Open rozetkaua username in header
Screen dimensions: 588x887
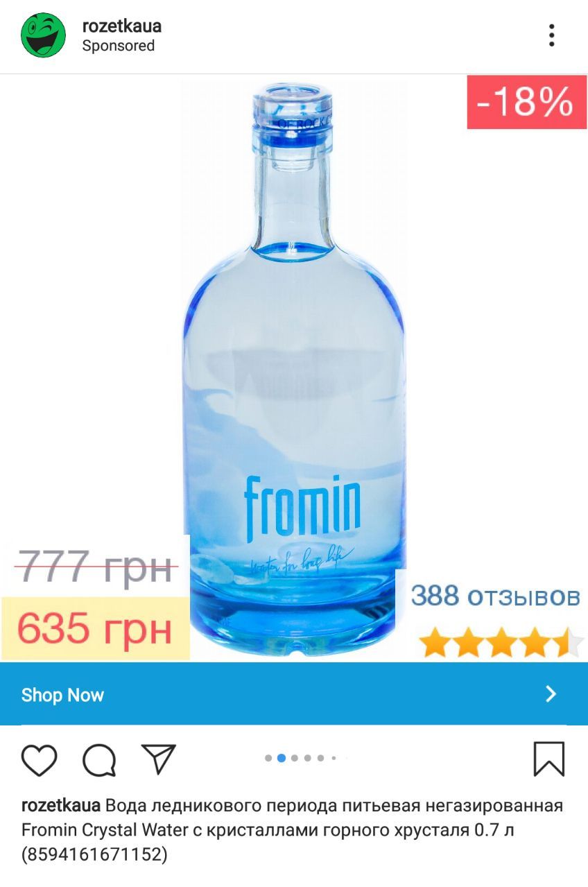(122, 26)
